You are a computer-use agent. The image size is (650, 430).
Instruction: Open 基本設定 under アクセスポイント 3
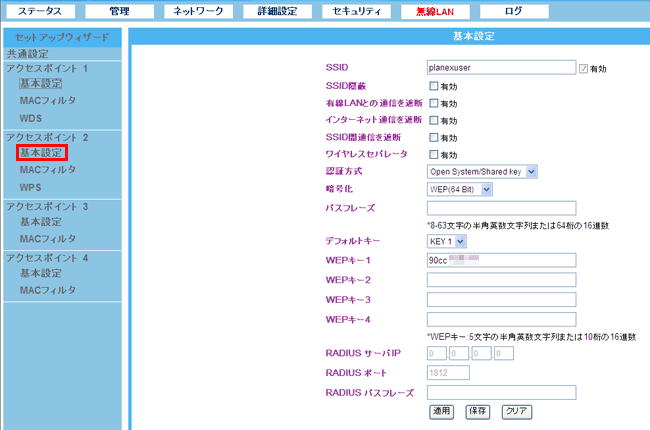(41, 222)
